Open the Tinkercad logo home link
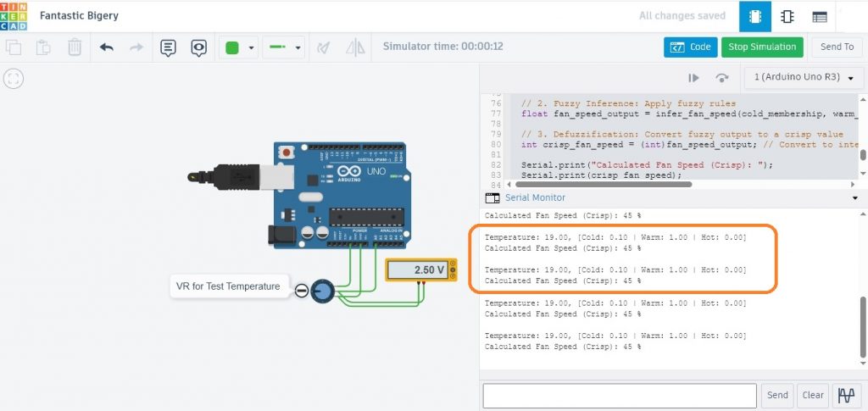Image resolution: width=868 pixels, height=411 pixels. click(x=14, y=15)
